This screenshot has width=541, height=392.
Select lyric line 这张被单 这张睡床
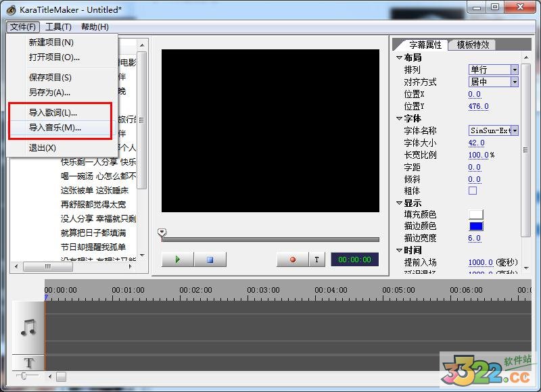point(95,191)
